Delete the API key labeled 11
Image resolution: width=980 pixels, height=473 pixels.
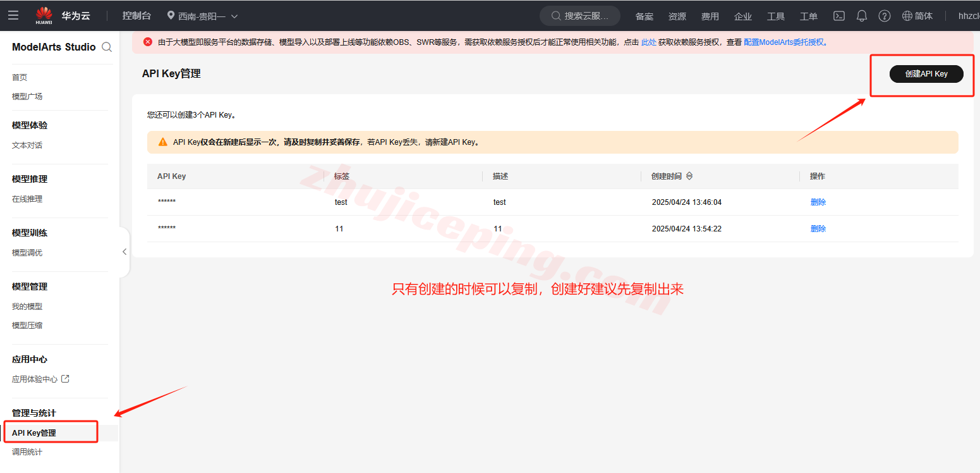(x=818, y=228)
